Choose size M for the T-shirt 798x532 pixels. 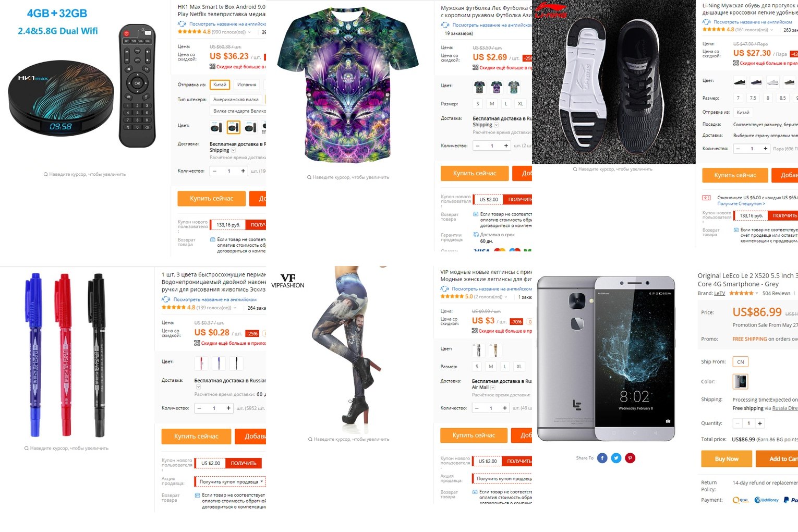click(492, 104)
